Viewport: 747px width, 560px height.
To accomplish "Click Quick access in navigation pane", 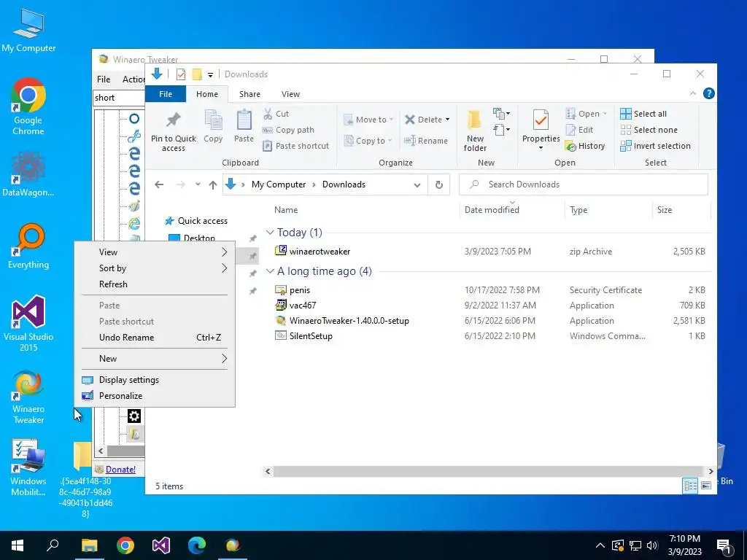I will point(203,221).
